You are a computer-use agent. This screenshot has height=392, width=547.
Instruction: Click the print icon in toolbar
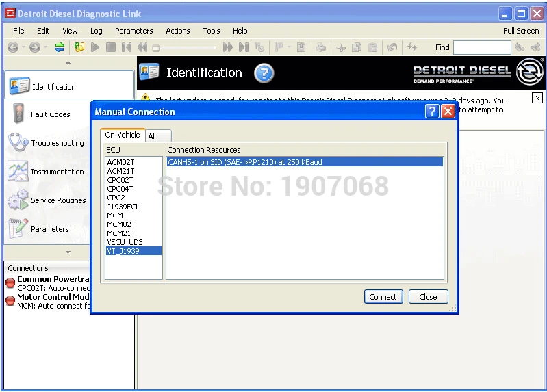coord(320,47)
